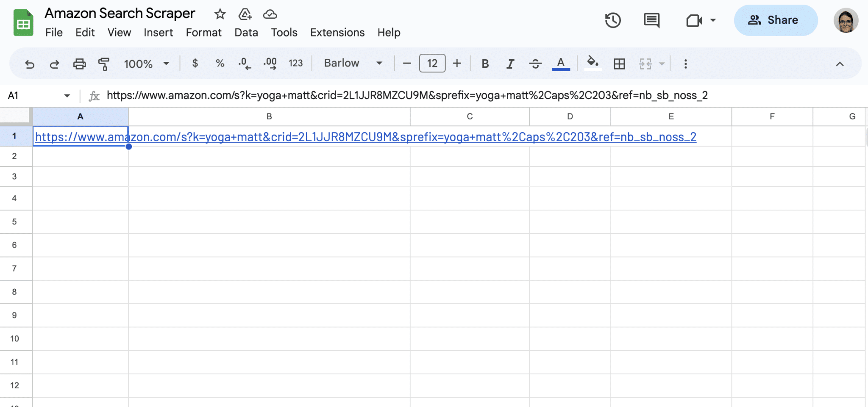Image resolution: width=868 pixels, height=407 pixels.
Task: Open the text color picker
Action: [x=560, y=64]
